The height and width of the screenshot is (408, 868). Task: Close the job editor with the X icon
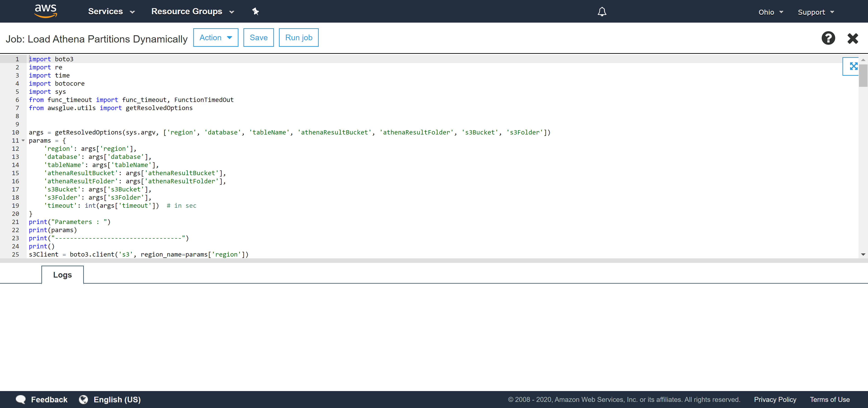click(852, 38)
